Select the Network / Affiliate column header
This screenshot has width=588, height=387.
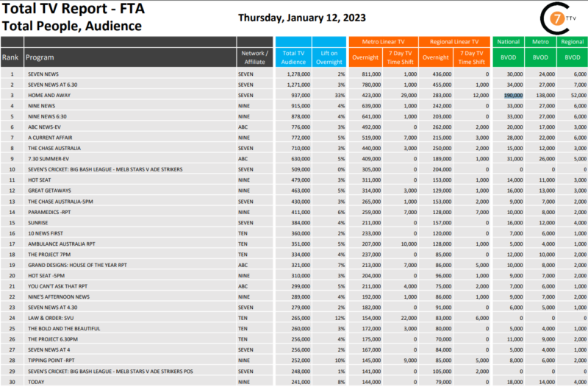(x=254, y=57)
